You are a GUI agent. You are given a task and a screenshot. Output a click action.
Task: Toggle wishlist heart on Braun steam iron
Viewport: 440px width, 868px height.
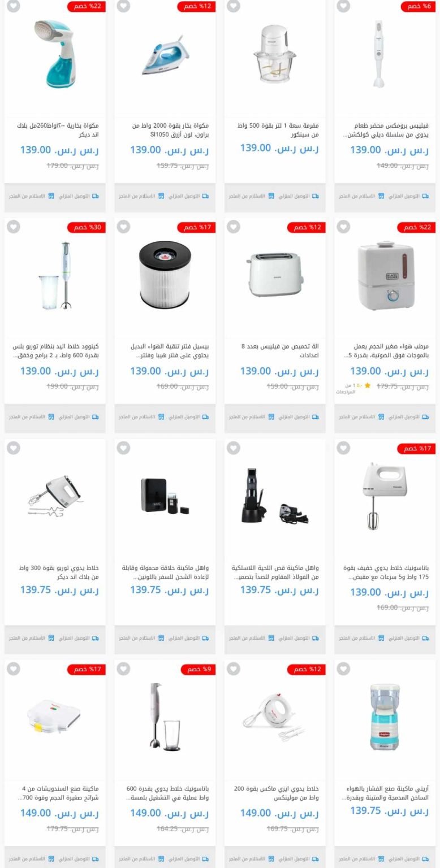pos(123,6)
